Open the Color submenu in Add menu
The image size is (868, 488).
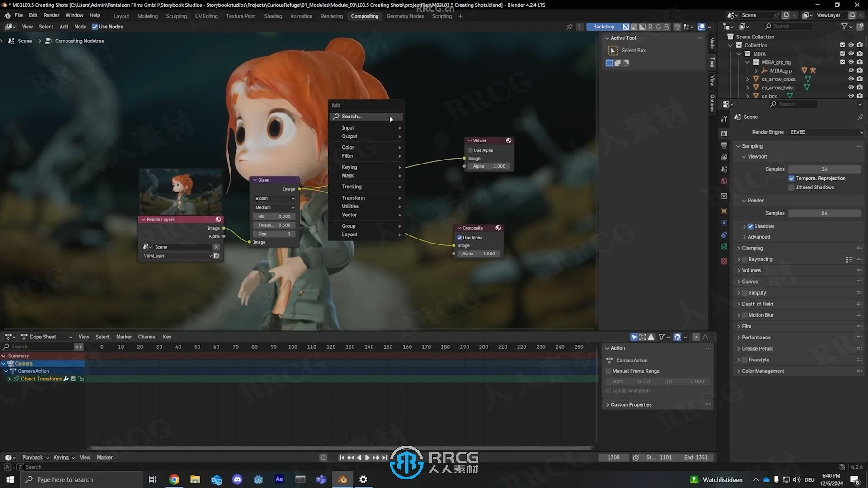point(366,147)
